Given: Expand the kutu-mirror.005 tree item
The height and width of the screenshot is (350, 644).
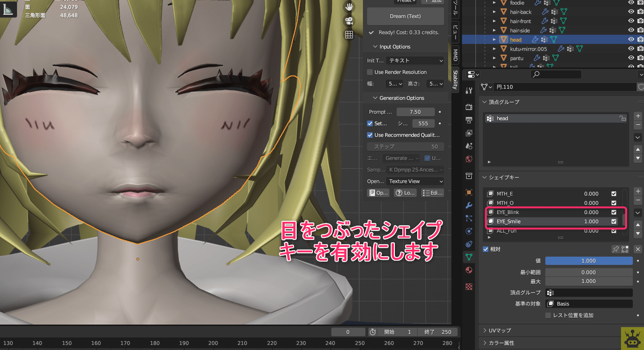Looking at the screenshot, I should pos(494,49).
